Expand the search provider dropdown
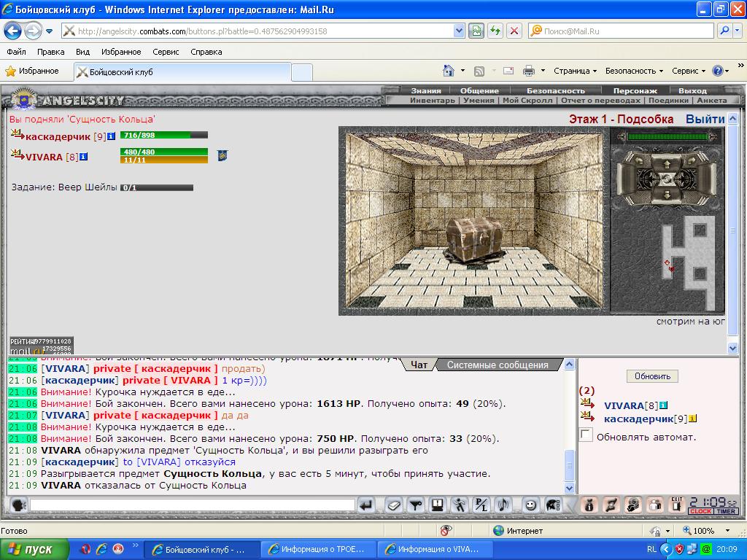This screenshot has width=747, height=560. pyautogui.click(x=738, y=31)
